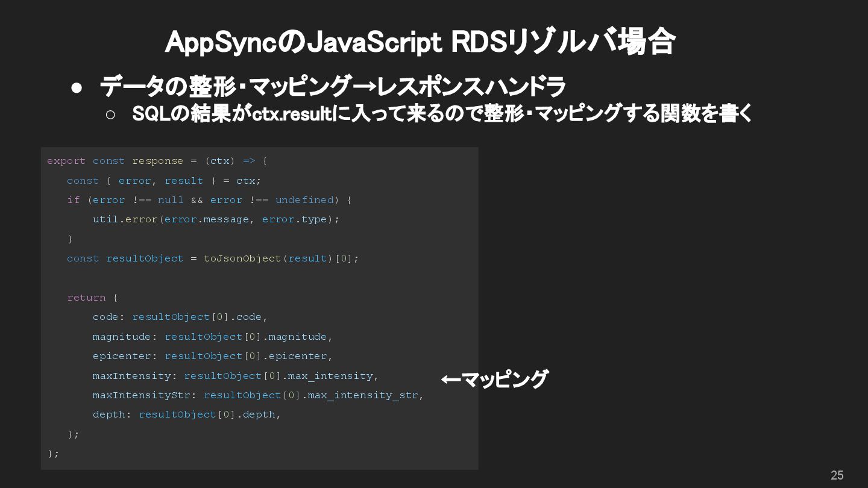Click the 'util.error(error.message, error.type);' line
Viewport: 868px width, 488px height.
point(216,219)
